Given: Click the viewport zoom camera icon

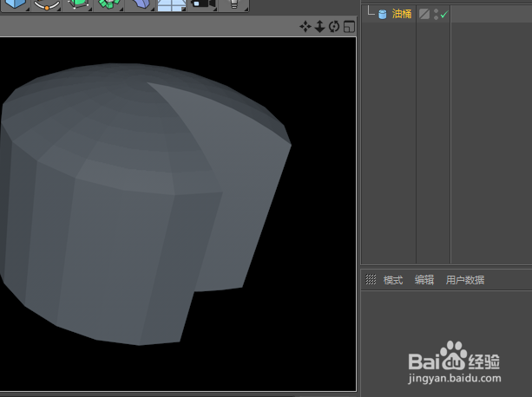Looking at the screenshot, I should tap(319, 26).
